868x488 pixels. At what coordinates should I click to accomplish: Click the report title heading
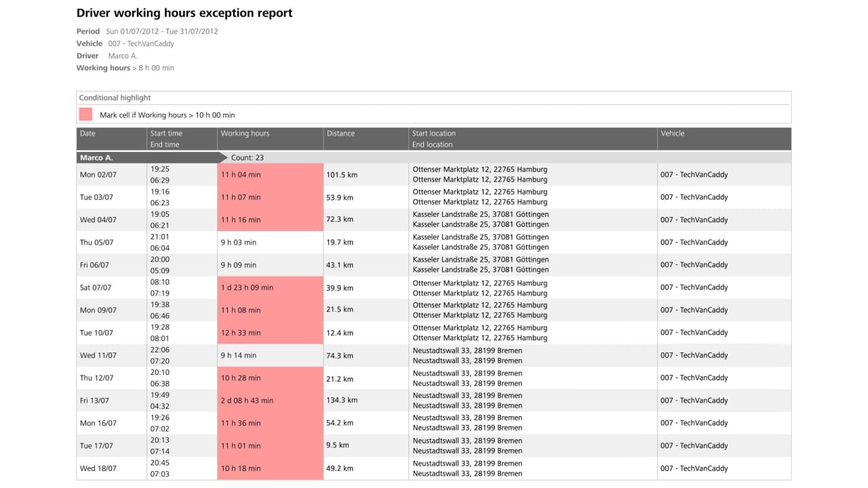coord(184,13)
